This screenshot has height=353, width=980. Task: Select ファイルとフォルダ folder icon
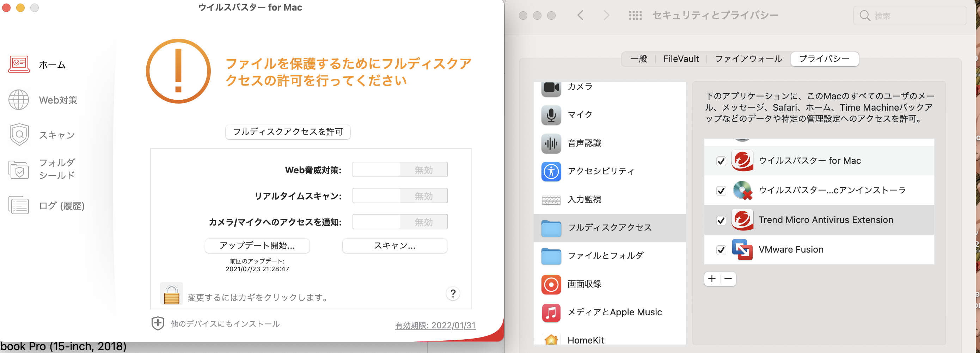tap(551, 256)
